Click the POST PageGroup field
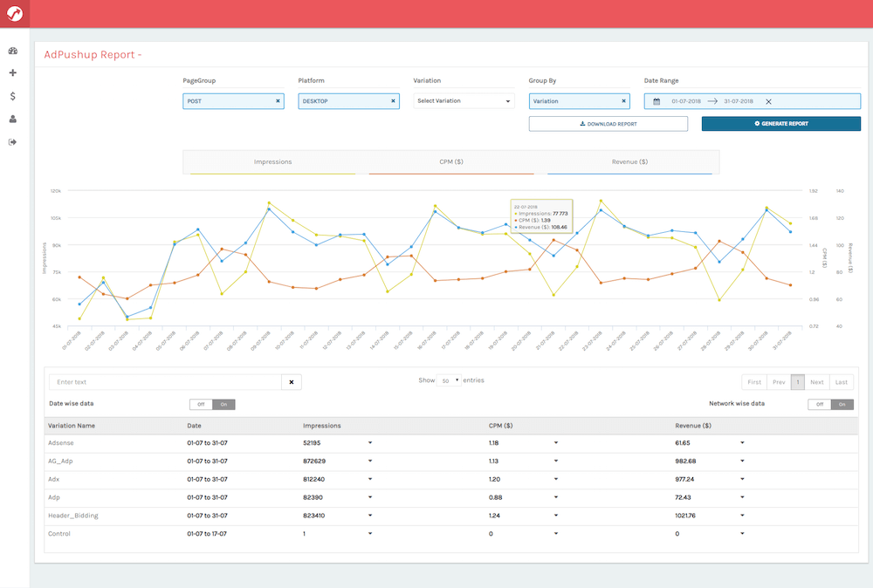873x588 pixels. 233,100
